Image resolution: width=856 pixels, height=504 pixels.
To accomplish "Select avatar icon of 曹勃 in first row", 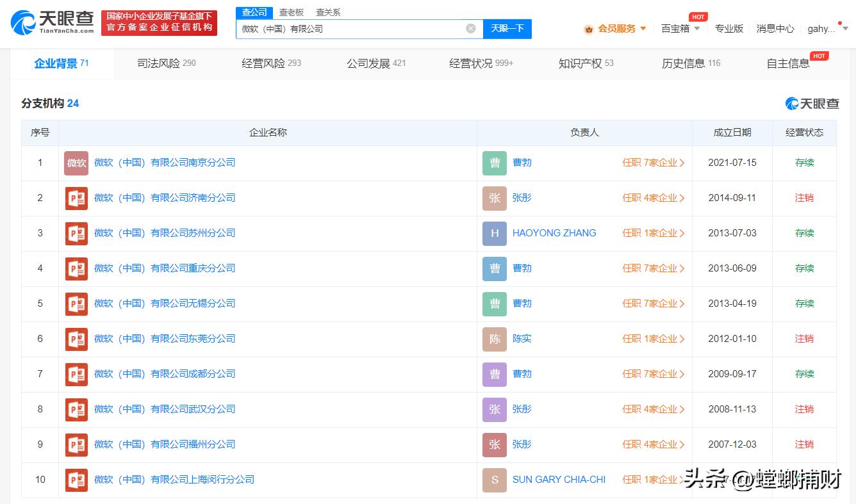I will click(494, 163).
